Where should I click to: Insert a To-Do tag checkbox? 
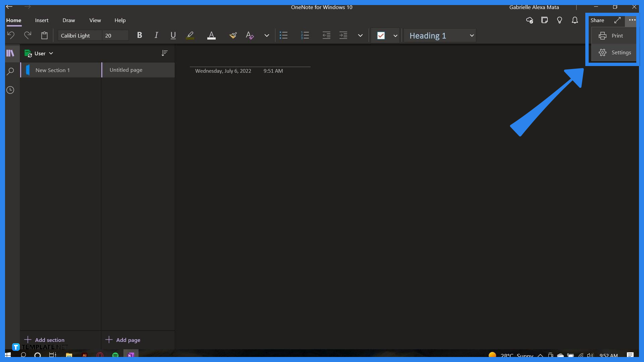pos(381,35)
